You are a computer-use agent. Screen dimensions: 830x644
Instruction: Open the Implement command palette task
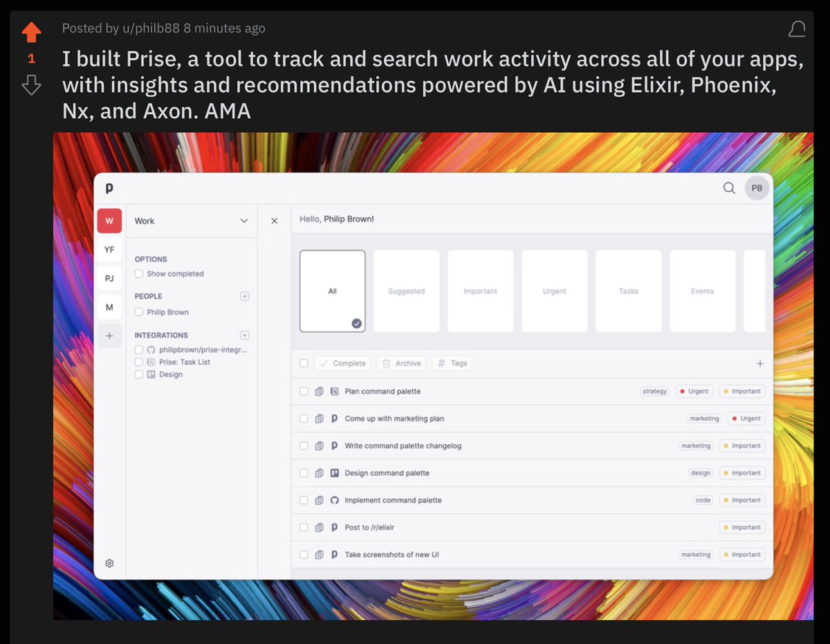point(393,500)
